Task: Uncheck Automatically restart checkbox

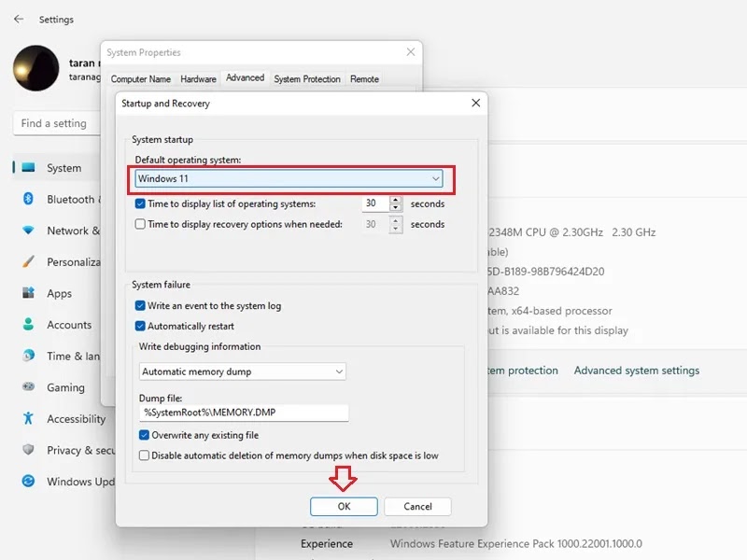Action: click(140, 326)
